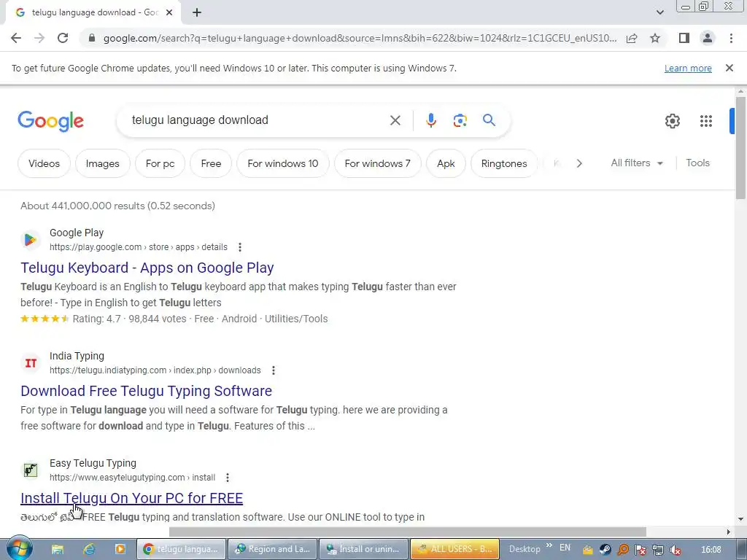
Task: Search by image with Google Lens
Action: tap(460, 120)
